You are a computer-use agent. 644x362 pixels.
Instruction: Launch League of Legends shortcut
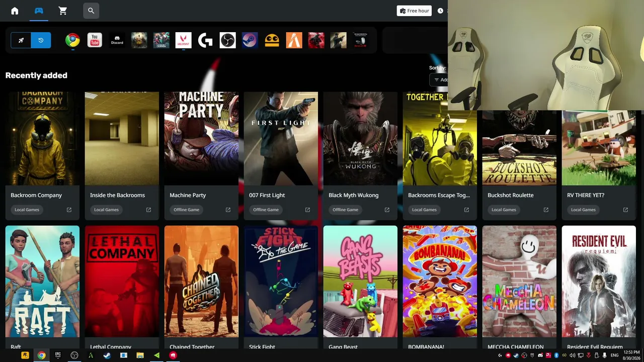coord(162,40)
